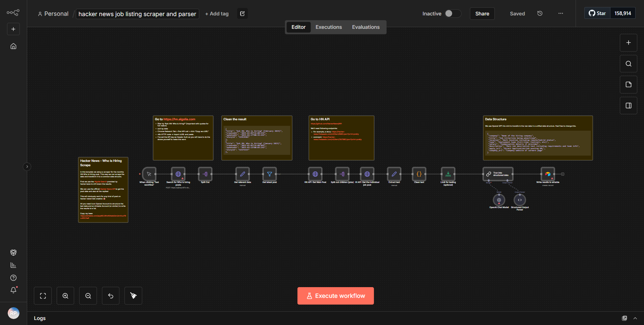
Task: Collapse the Logs panel with its chevron
Action: tap(635, 318)
